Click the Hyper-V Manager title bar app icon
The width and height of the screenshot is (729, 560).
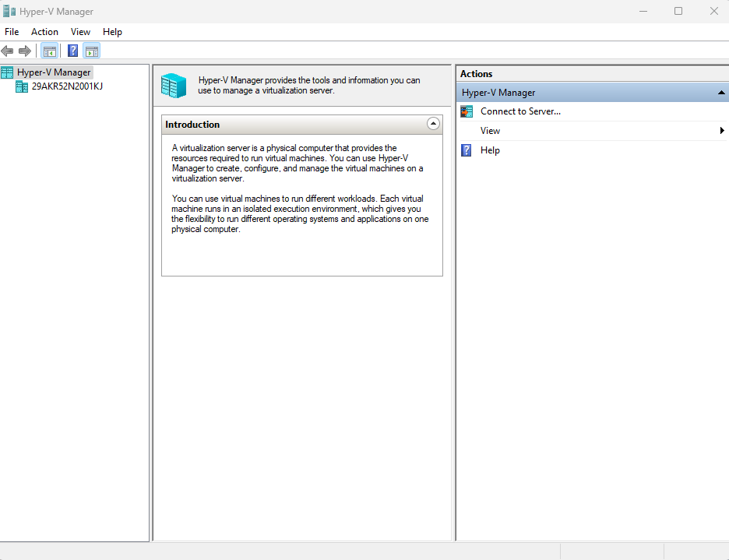9,11
